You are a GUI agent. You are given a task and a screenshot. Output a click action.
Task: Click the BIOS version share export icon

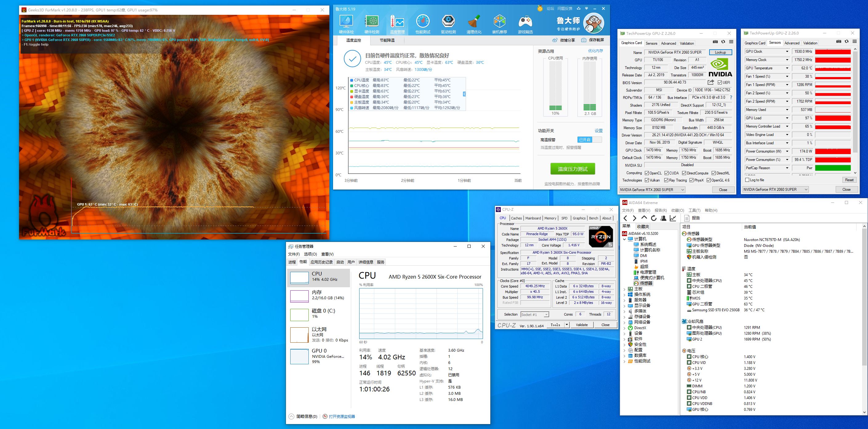click(711, 82)
